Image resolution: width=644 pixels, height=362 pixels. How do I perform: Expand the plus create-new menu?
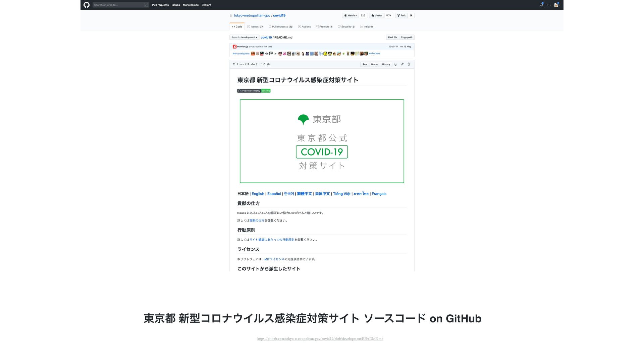[x=549, y=5]
